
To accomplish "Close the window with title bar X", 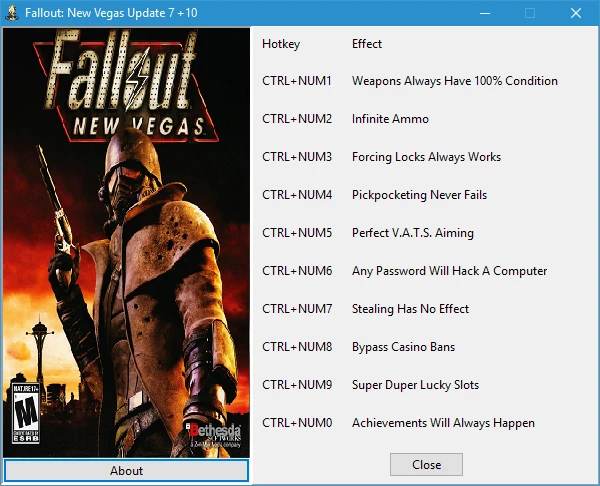I will click(576, 13).
